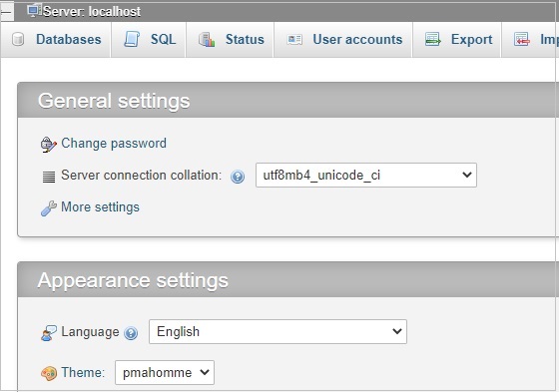559x392 pixels.
Task: Click the Server: localhost breadcrumb
Action: (92, 11)
